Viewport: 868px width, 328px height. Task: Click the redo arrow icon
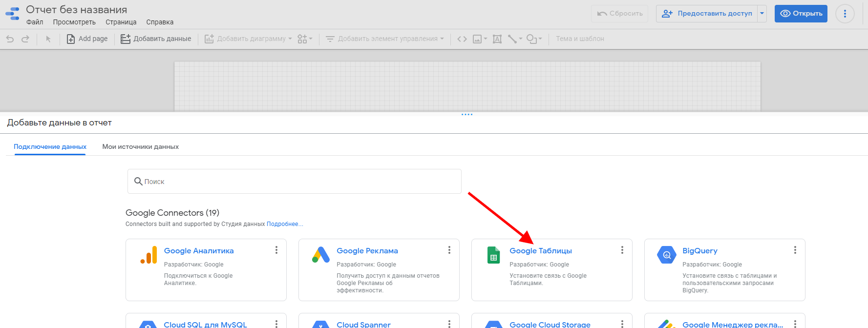[x=25, y=39]
